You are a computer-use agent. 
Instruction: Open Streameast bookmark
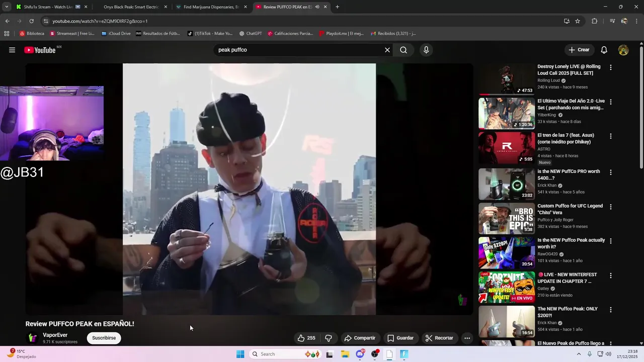coord(72,34)
